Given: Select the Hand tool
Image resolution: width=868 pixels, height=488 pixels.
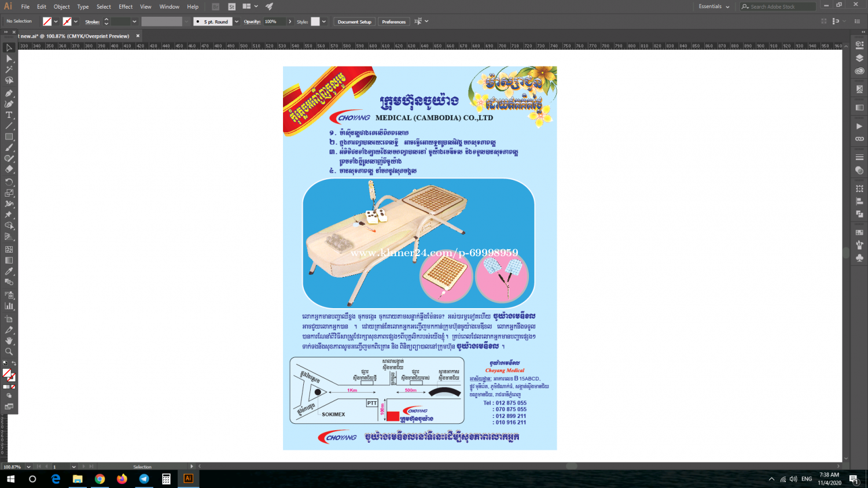Looking at the screenshot, I should point(9,341).
